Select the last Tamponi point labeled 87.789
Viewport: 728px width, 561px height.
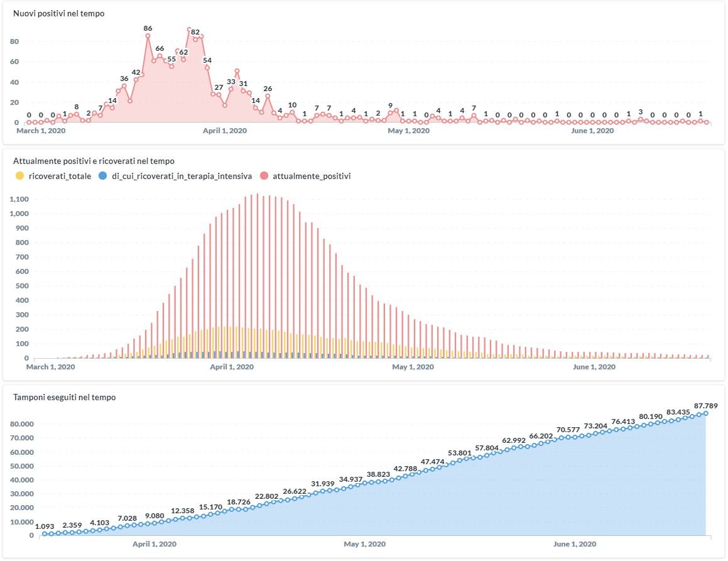[x=706, y=413]
